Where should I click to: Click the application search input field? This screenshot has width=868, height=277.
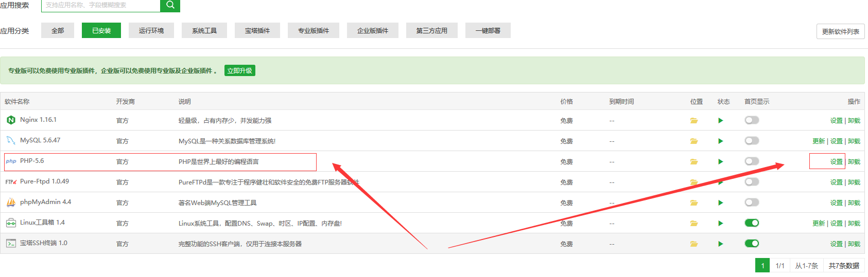(101, 5)
